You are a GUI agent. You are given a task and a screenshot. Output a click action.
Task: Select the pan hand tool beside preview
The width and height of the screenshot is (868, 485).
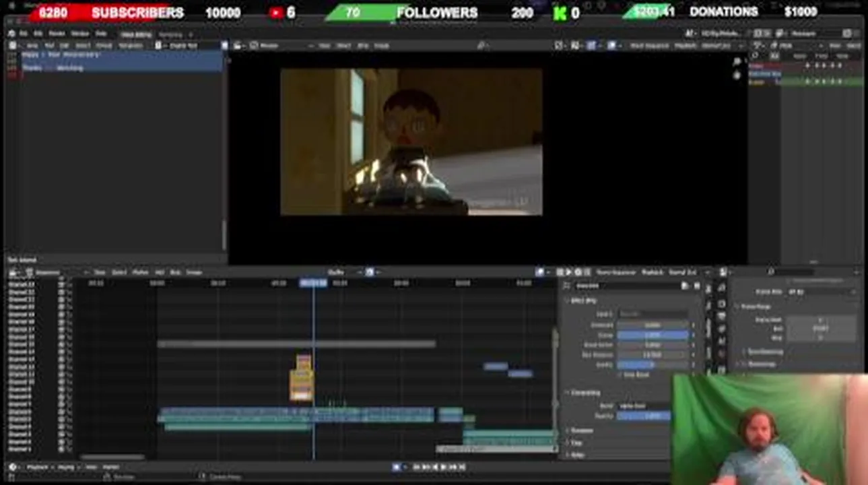click(x=737, y=74)
